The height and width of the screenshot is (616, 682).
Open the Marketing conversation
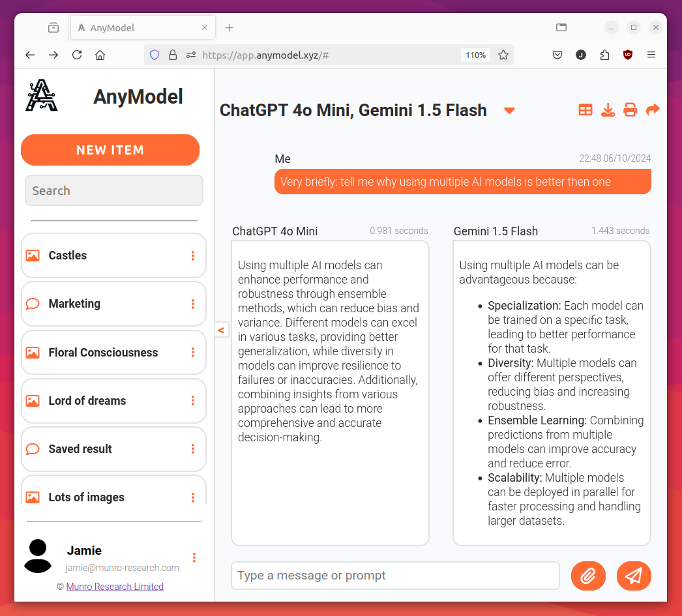tap(113, 304)
